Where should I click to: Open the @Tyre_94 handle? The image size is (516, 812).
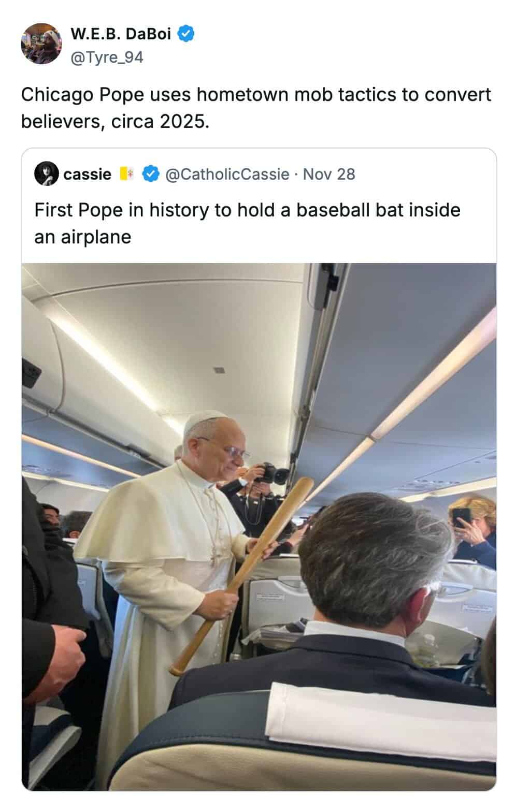click(x=106, y=57)
